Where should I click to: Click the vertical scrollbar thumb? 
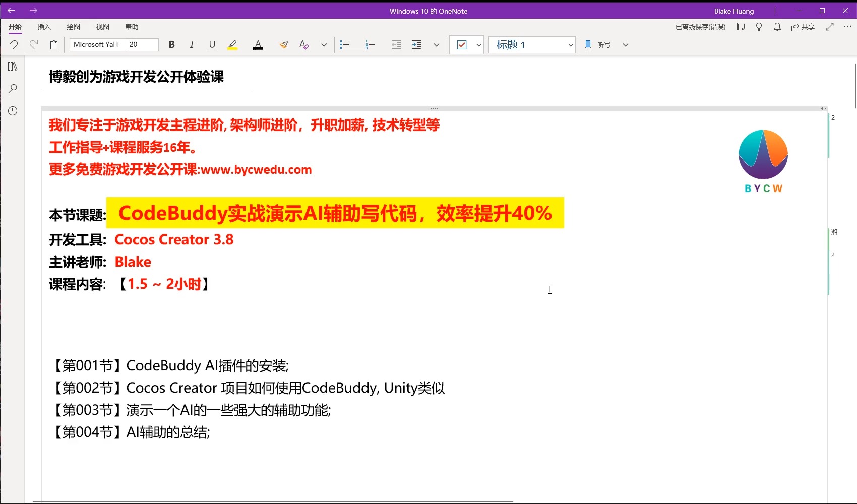855,86
